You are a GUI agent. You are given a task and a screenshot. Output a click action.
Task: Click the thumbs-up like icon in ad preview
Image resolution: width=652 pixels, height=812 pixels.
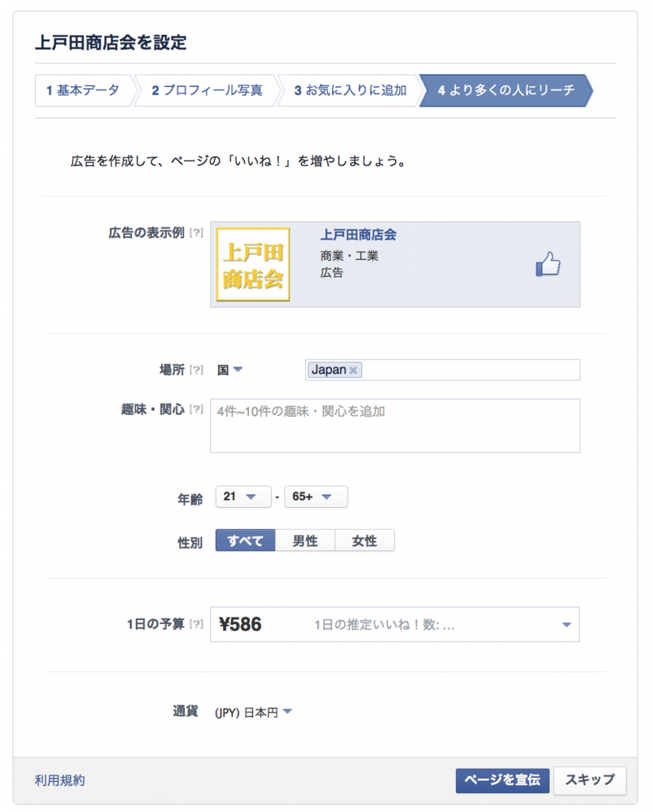548,265
